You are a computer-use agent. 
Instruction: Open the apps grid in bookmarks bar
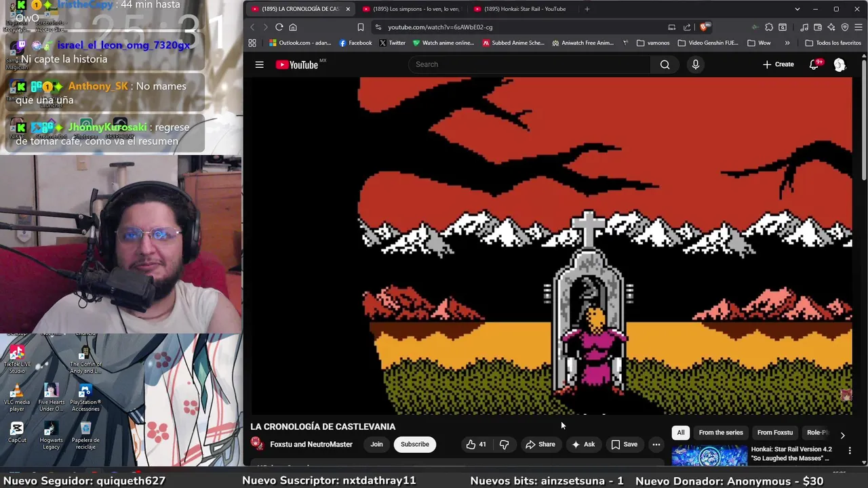pyautogui.click(x=252, y=43)
